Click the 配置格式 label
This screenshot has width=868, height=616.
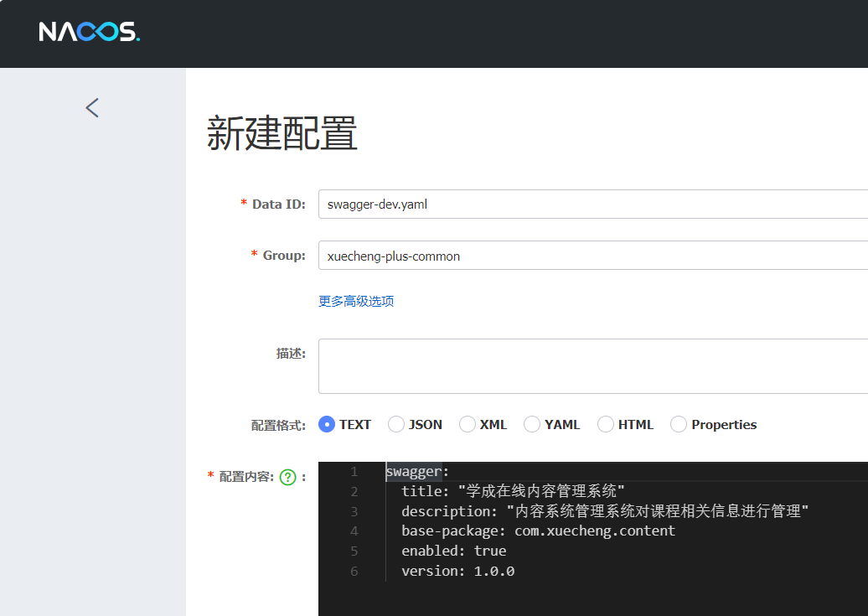click(278, 426)
